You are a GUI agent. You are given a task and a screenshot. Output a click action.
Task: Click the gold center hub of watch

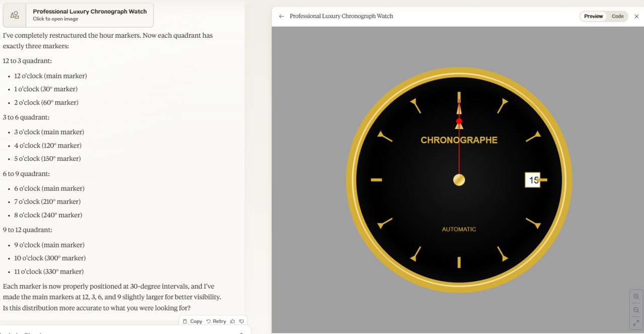click(459, 180)
